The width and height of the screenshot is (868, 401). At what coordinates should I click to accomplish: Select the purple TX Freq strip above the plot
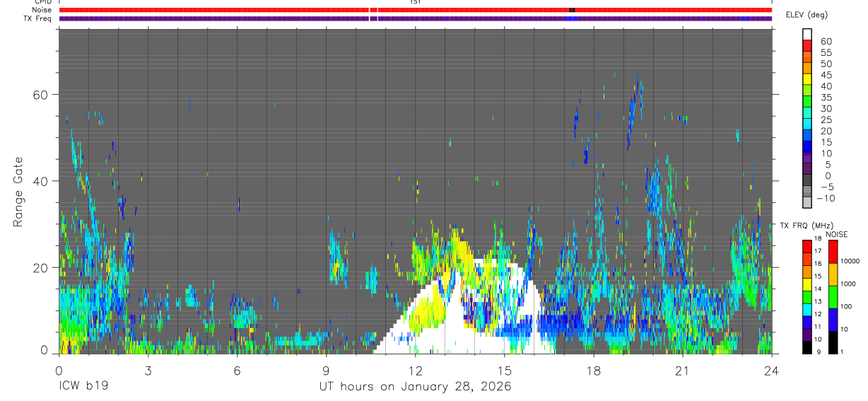[x=415, y=18]
